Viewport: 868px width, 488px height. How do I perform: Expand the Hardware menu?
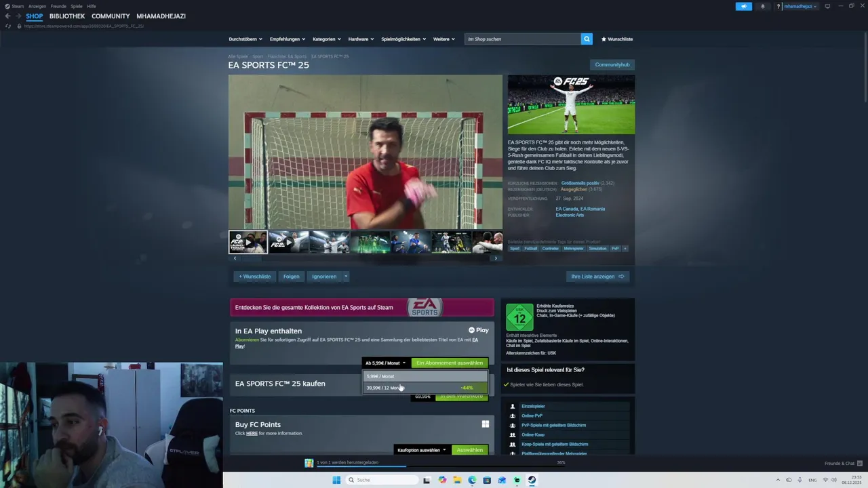coord(361,39)
